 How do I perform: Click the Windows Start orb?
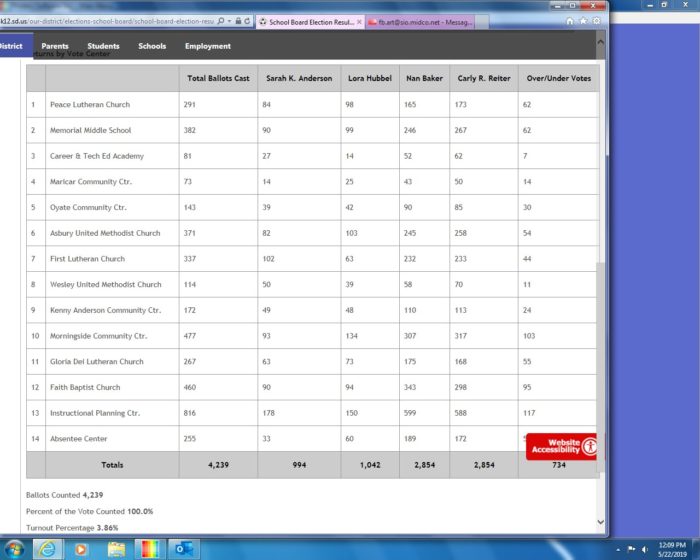pos(14,548)
